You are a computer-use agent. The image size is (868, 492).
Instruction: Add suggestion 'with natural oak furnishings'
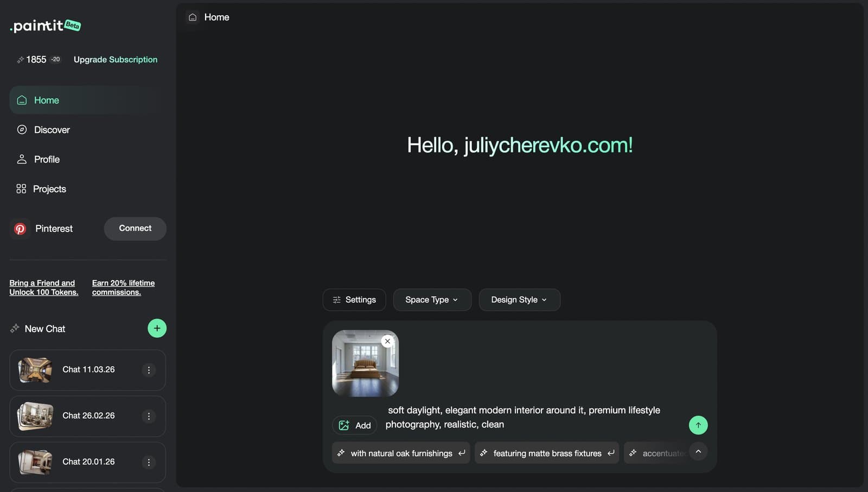(x=401, y=453)
